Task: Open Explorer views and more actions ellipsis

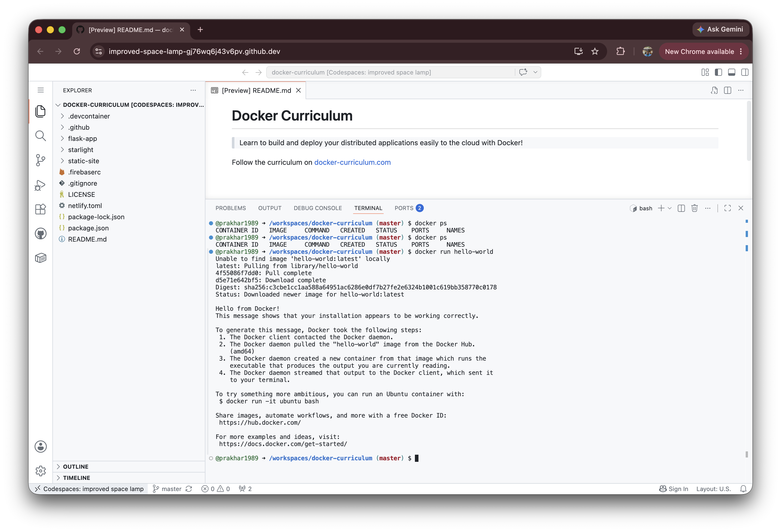Action: [193, 90]
